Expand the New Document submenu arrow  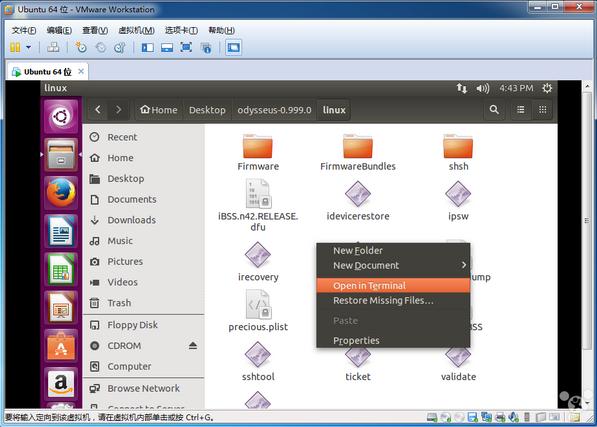[x=464, y=265]
